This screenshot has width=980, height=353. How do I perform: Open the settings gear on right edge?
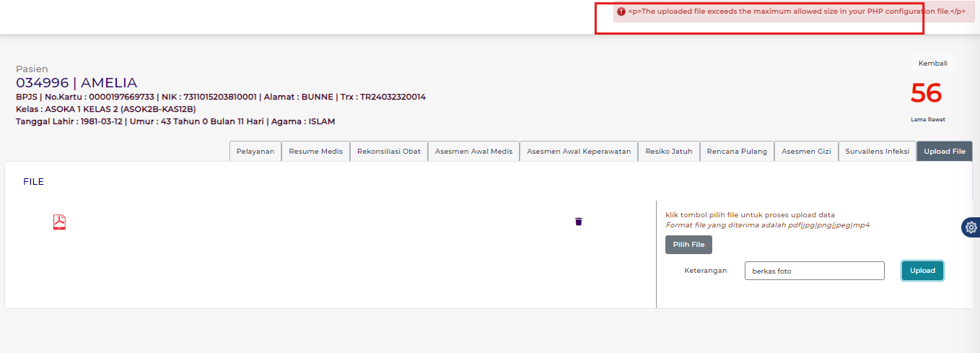click(971, 227)
